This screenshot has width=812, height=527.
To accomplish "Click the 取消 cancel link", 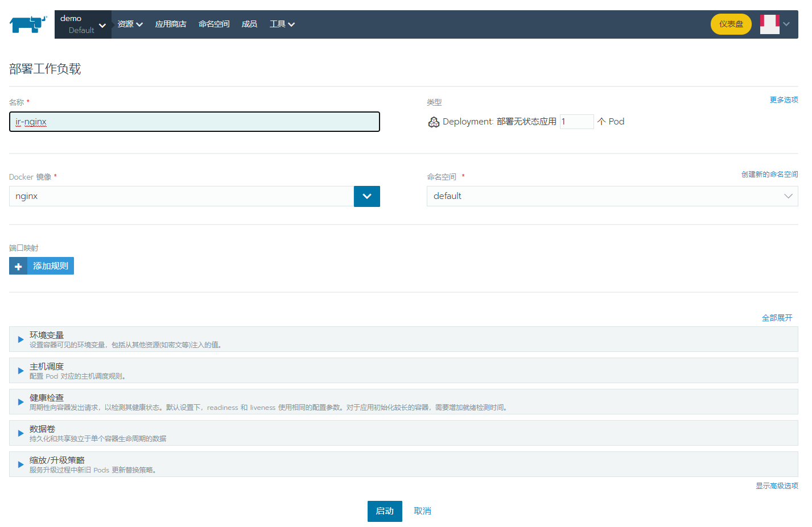I will (x=422, y=511).
